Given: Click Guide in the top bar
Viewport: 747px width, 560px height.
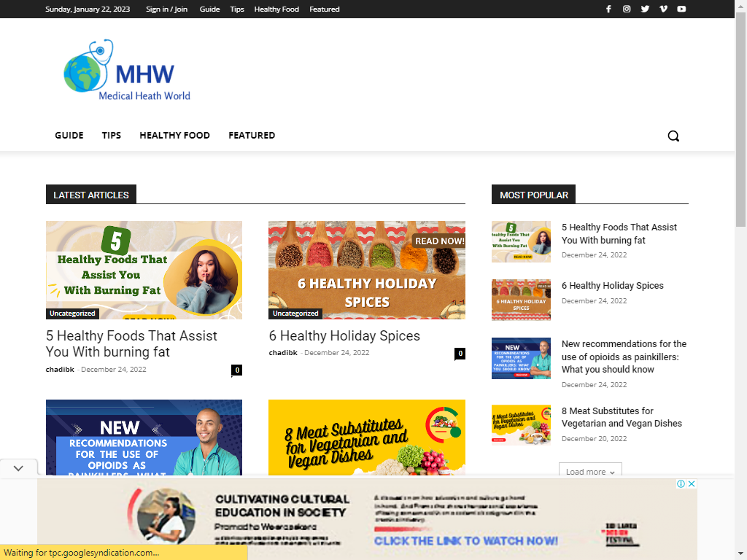Looking at the screenshot, I should (x=209, y=9).
